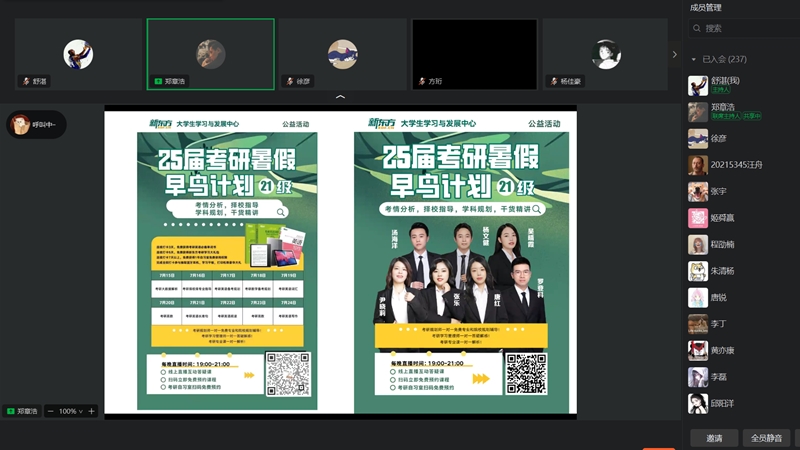Select member 舒湛(我) in the list
This screenshot has height=450, width=800.
point(743,85)
